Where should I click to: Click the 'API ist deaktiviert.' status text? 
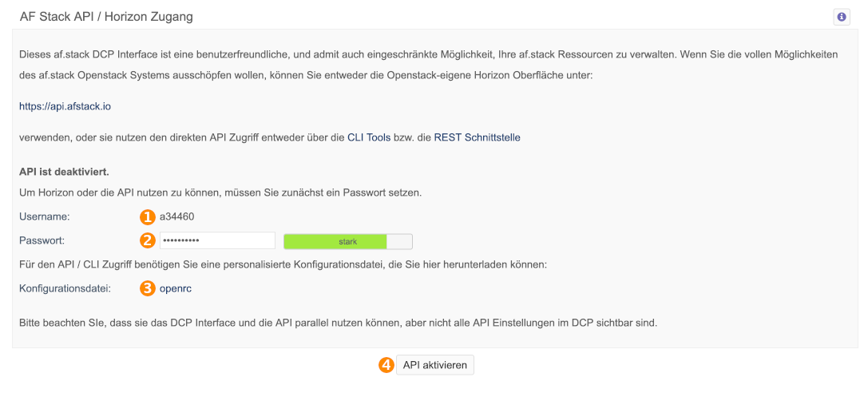[64, 172]
